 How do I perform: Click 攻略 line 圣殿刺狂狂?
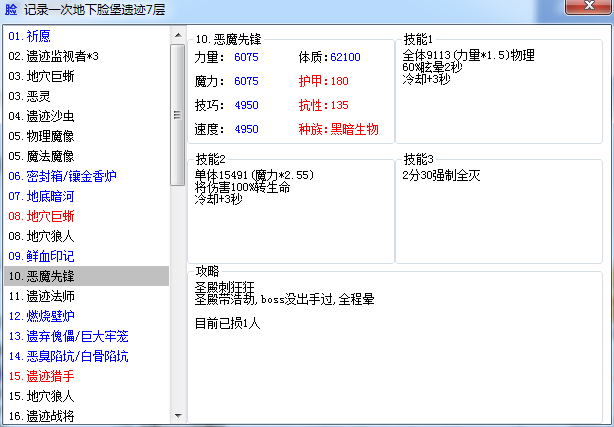click(x=225, y=287)
